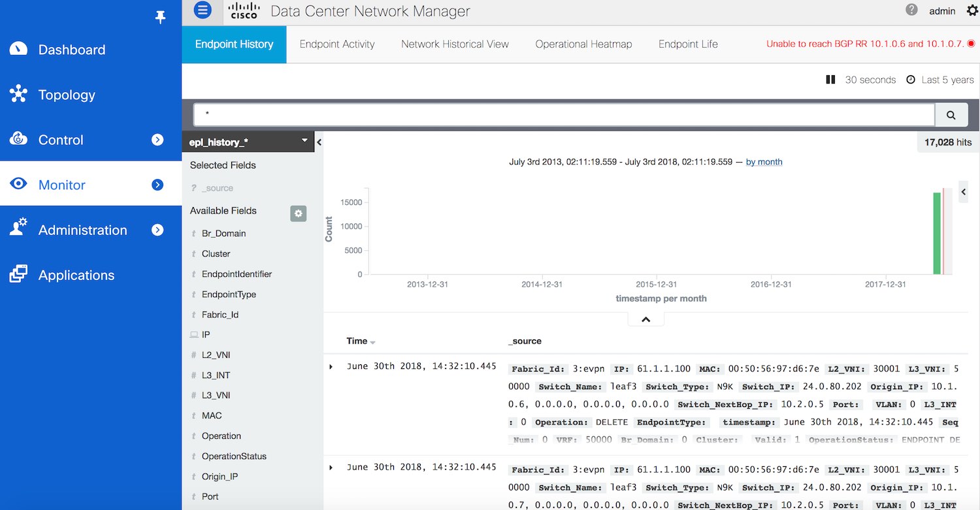
Task: Select the Cluster field
Action: tap(216, 253)
